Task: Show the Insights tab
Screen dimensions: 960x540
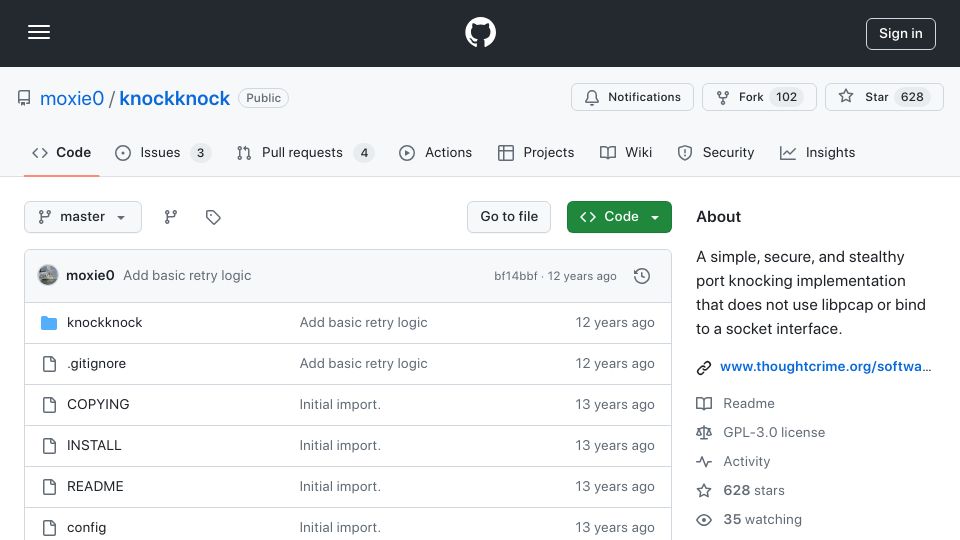Action: tap(817, 152)
